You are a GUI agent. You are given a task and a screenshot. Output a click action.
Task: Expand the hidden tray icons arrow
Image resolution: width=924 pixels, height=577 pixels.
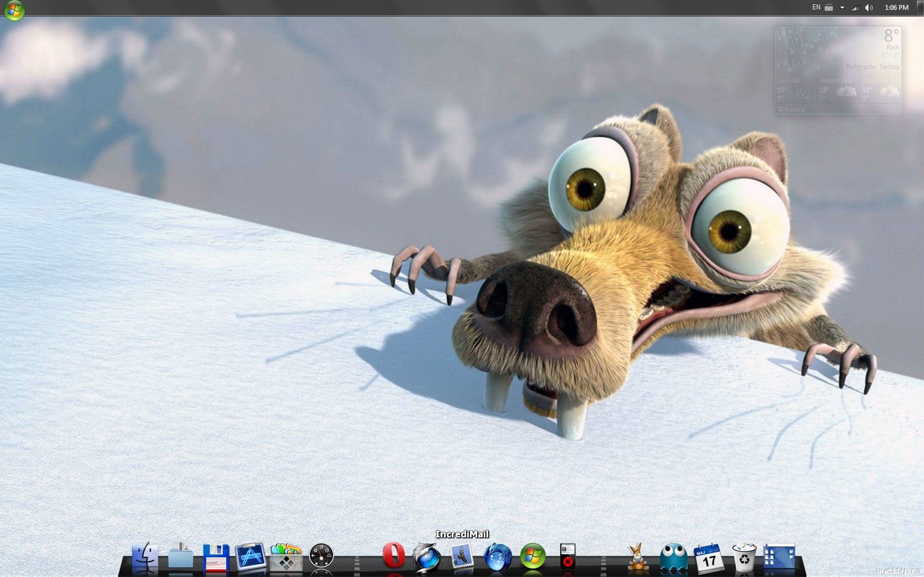click(x=842, y=8)
